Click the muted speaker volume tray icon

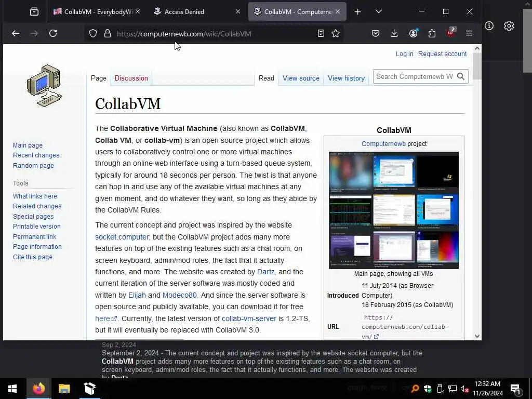tap(465, 389)
